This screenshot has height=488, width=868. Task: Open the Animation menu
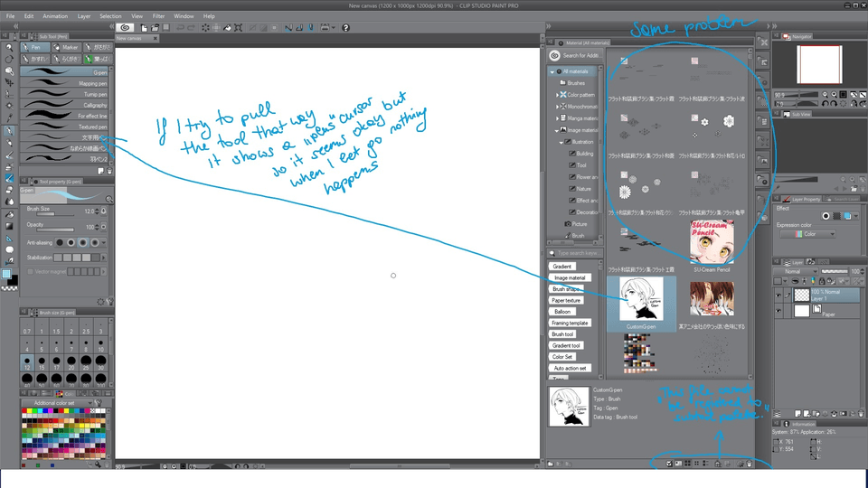tap(55, 16)
